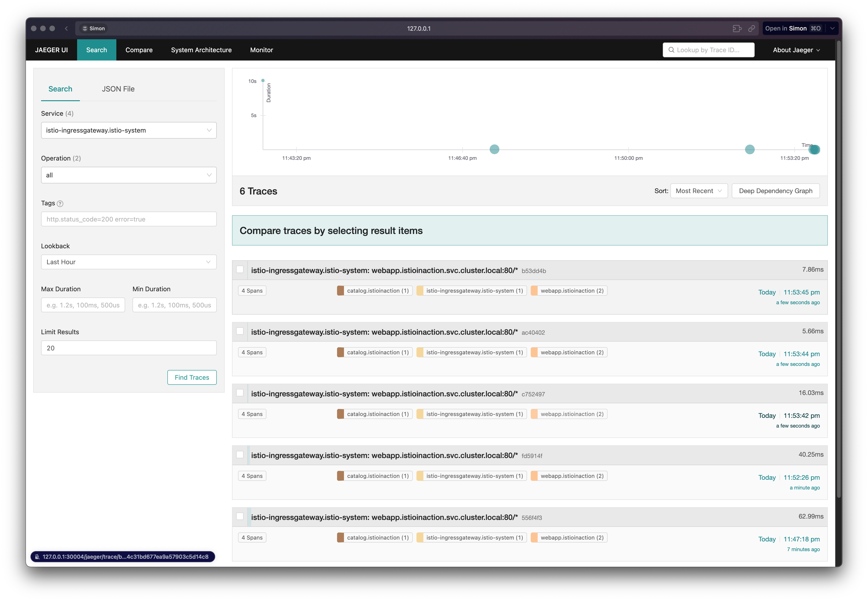This screenshot has width=868, height=601.
Task: Click the Min Duration input field
Action: click(175, 305)
